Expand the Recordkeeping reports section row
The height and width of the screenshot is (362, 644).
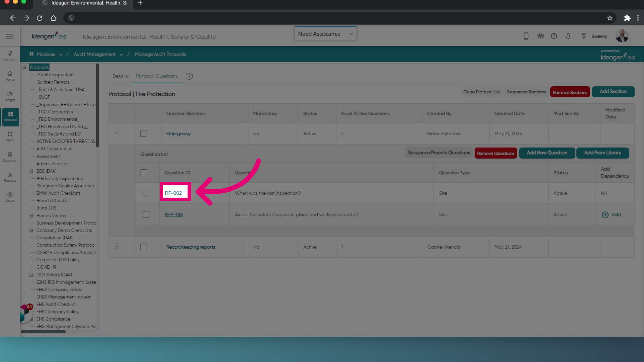click(x=116, y=246)
